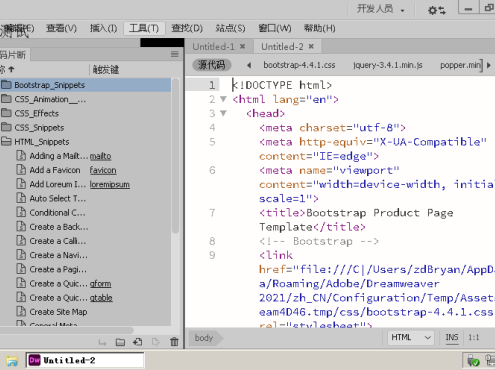This screenshot has height=370, width=495.
Task: Click the New Snippet icon
Action: (x=138, y=342)
